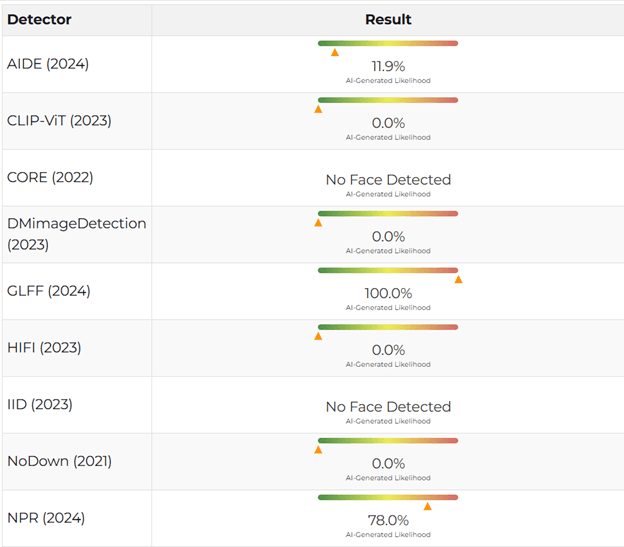Viewport: 624px width, 547px height.
Task: Click the 11.9% AIDE result value
Action: [388, 66]
